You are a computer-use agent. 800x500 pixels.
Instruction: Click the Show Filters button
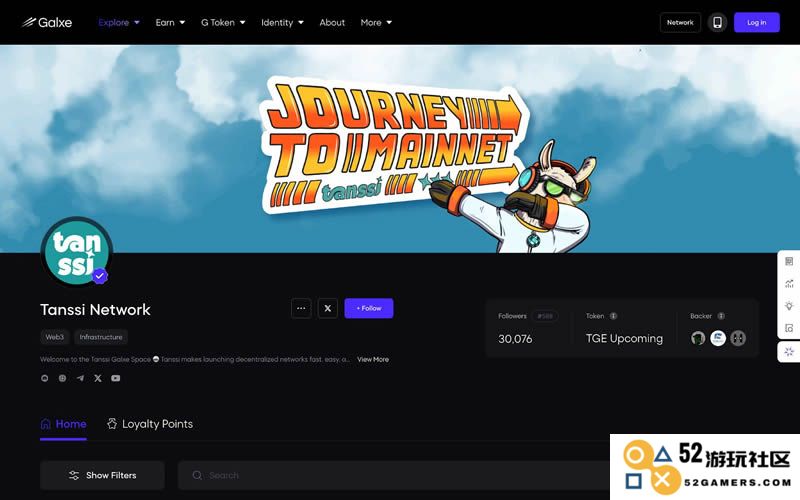pos(102,475)
